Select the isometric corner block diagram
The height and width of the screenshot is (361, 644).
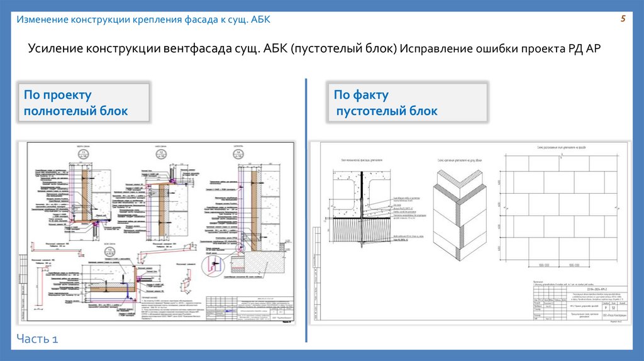(x=460, y=216)
